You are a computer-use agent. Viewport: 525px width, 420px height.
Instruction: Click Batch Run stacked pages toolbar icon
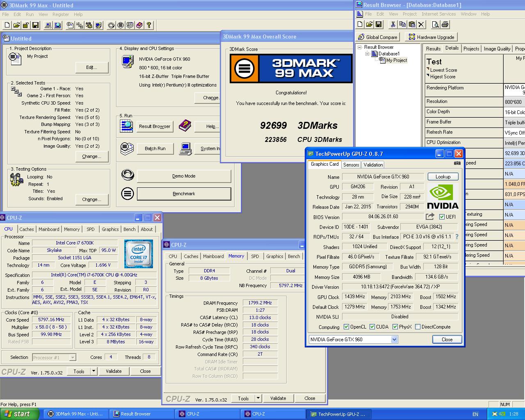tap(130, 25)
